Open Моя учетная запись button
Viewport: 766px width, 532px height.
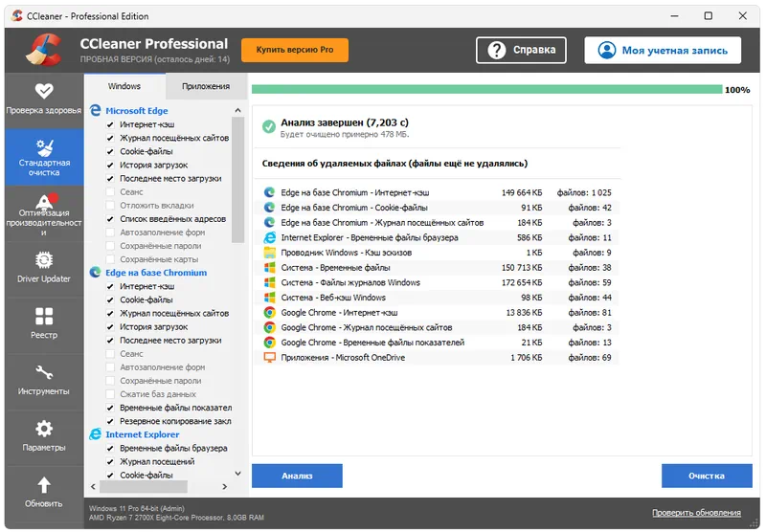(663, 50)
